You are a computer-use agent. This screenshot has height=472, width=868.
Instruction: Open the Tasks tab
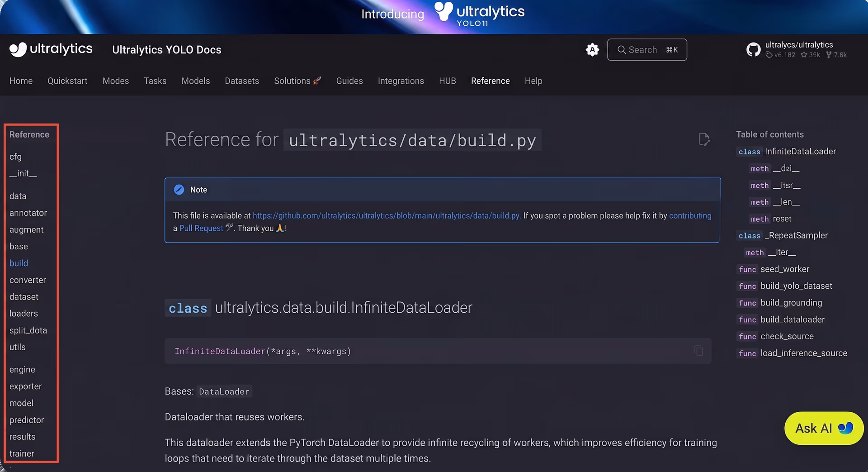click(155, 81)
